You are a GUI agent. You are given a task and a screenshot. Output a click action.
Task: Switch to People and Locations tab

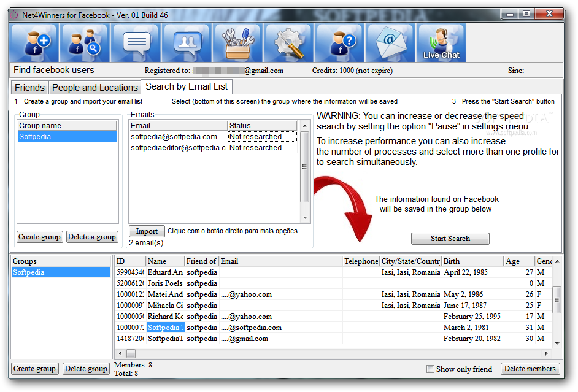(94, 88)
